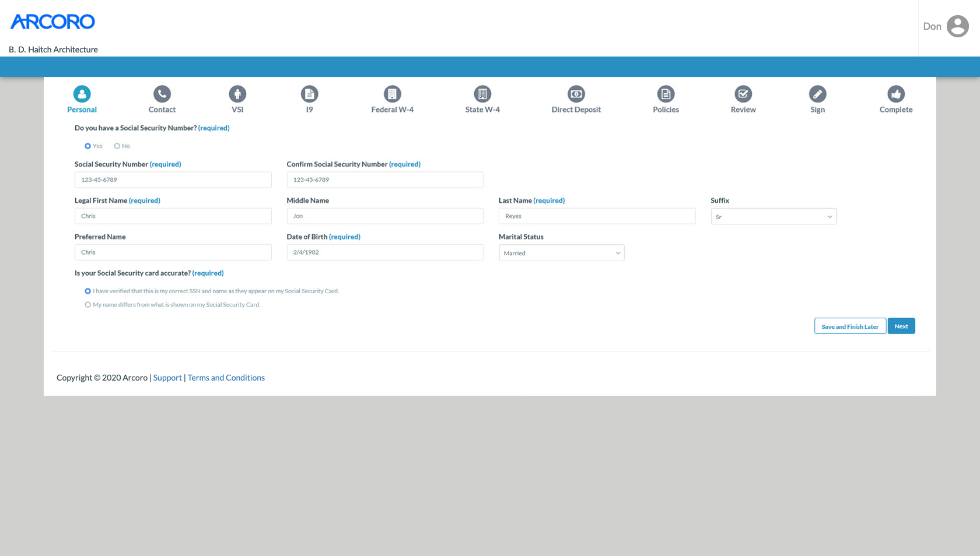
Task: Expand the Suffix dropdown
Action: (x=773, y=217)
